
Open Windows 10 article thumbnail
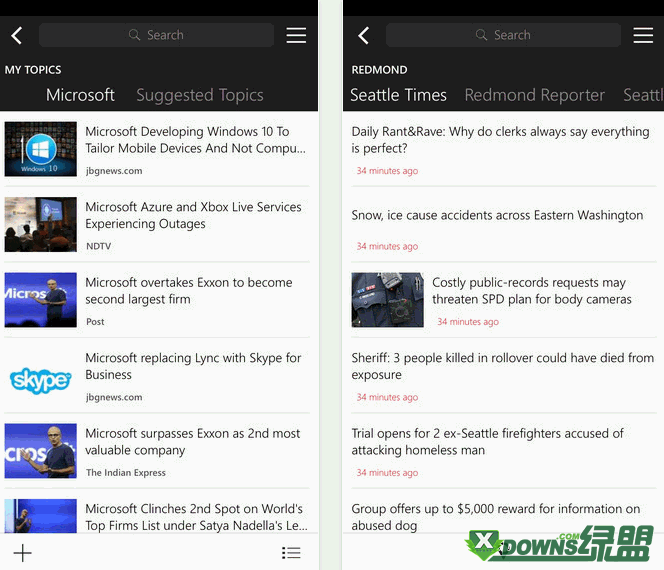[41, 149]
